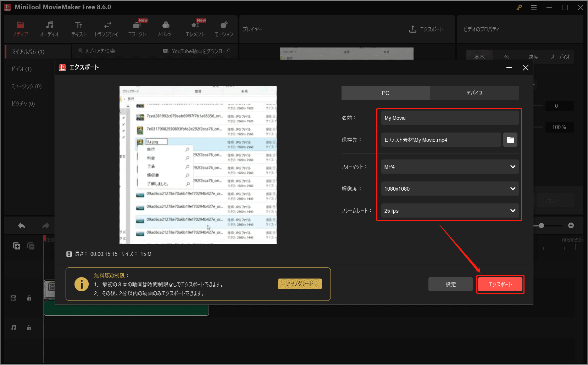The image size is (588, 365).
Task: Click the timeline playhead marker
Action: 45,238
